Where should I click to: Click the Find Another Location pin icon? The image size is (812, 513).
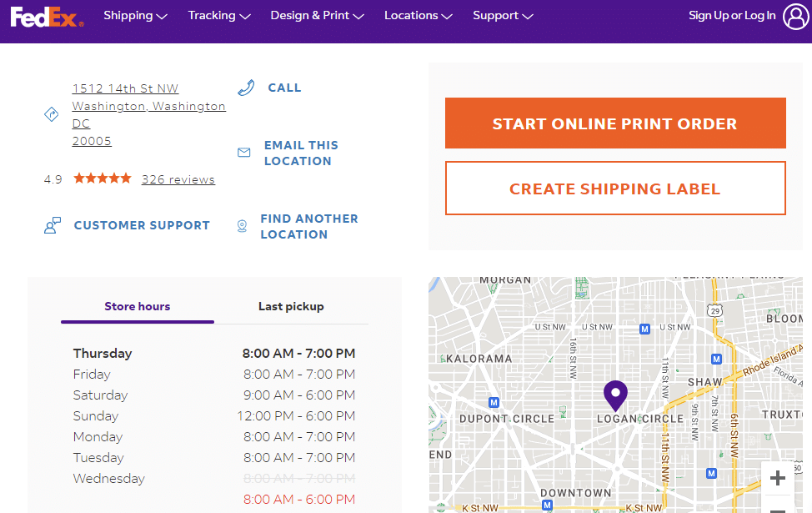tap(242, 225)
